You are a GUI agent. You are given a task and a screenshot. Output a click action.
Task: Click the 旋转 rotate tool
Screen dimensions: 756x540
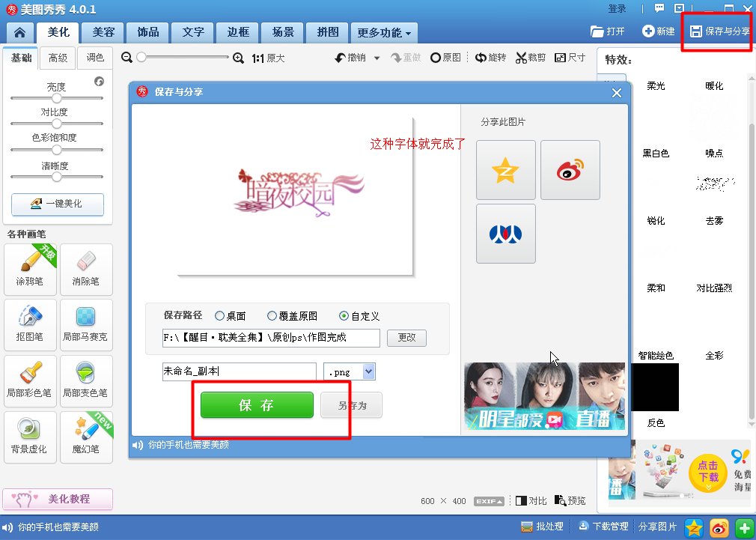[490, 58]
